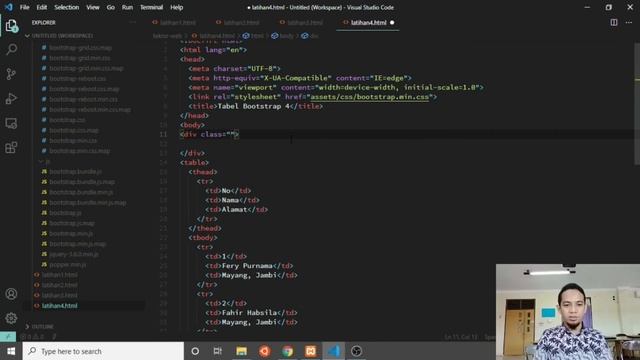Open Cortana circle icon on taskbar
The image size is (640, 360).
195,351
